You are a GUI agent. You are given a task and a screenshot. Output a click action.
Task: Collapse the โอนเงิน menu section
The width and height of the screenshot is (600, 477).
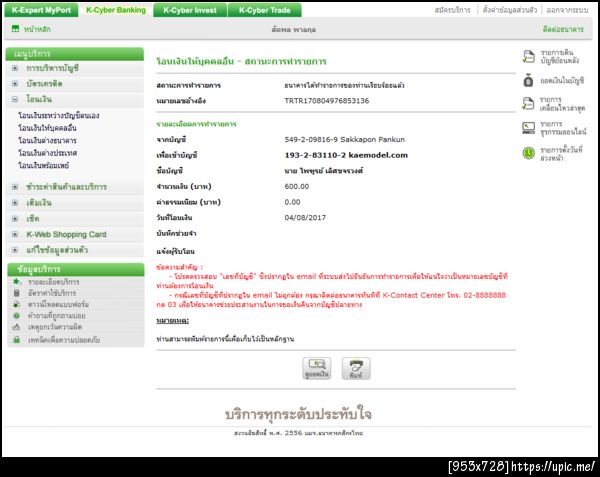coord(15,99)
